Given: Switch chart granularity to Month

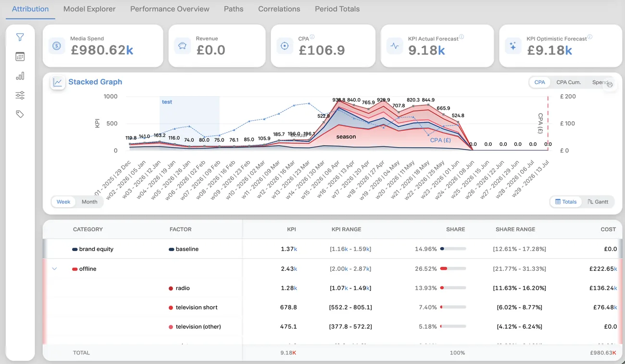Looking at the screenshot, I should tap(89, 202).
